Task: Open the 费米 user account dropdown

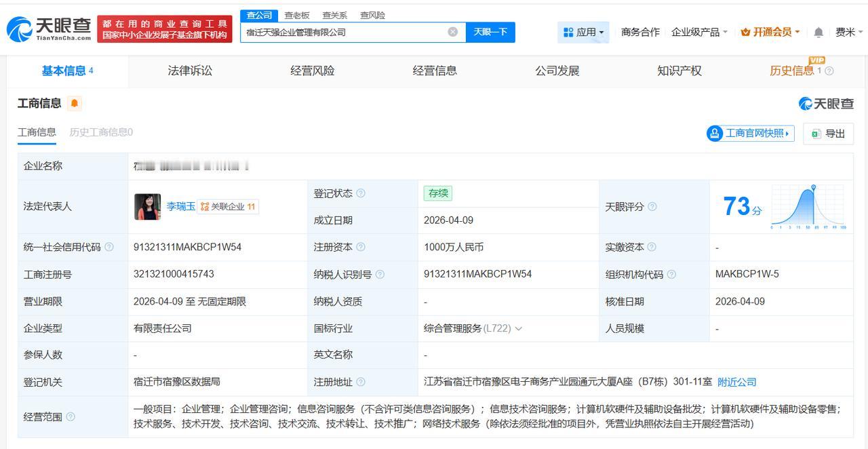Action: 849,32
